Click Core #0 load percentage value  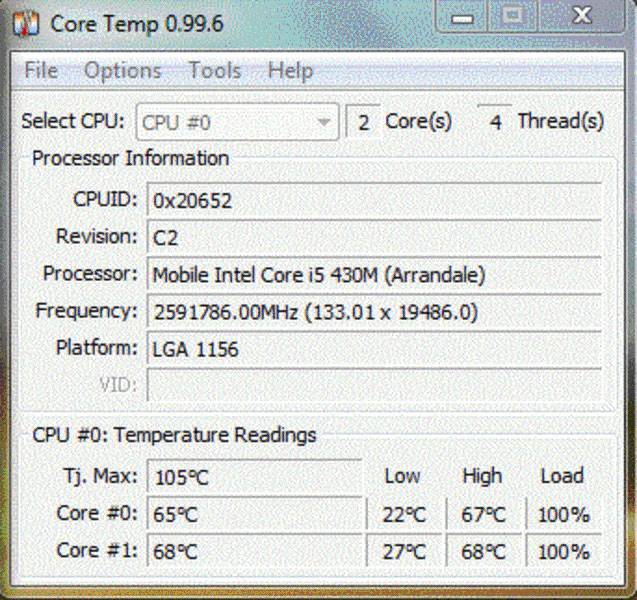click(x=563, y=515)
